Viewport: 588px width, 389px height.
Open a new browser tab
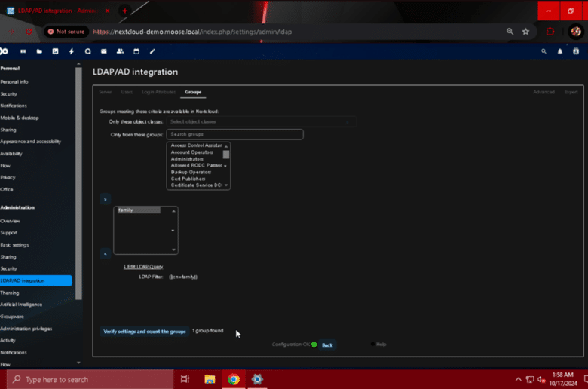(125, 11)
